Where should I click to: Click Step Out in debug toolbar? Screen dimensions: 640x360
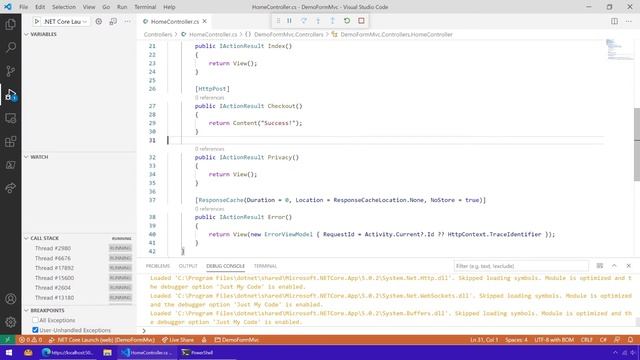tap(332, 21)
